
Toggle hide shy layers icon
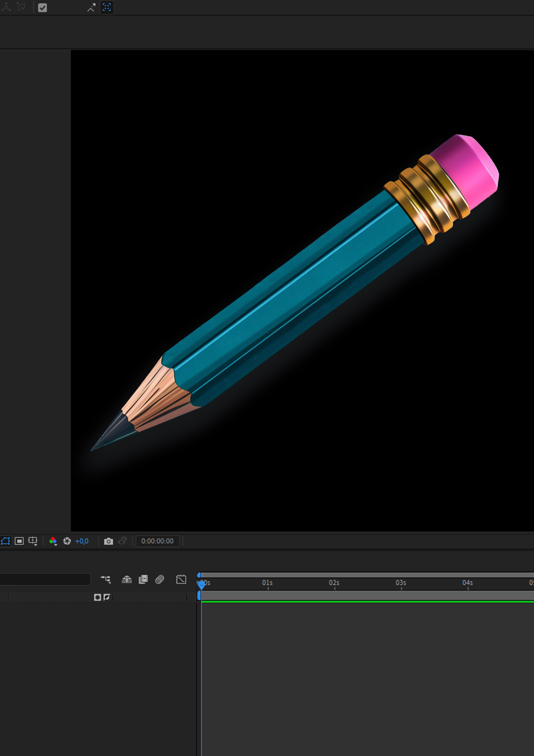pyautogui.click(x=127, y=579)
